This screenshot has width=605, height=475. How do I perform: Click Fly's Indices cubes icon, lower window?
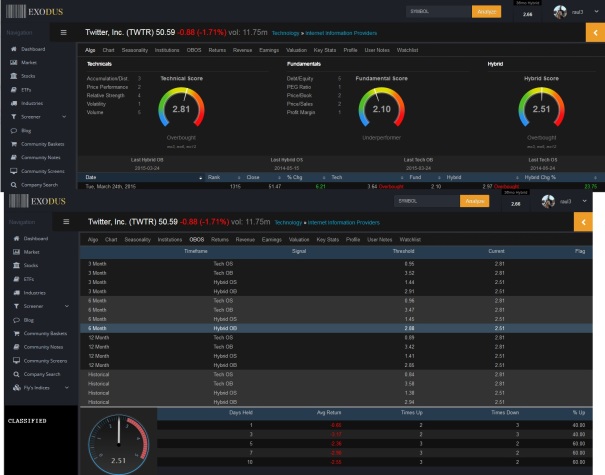coord(16,388)
